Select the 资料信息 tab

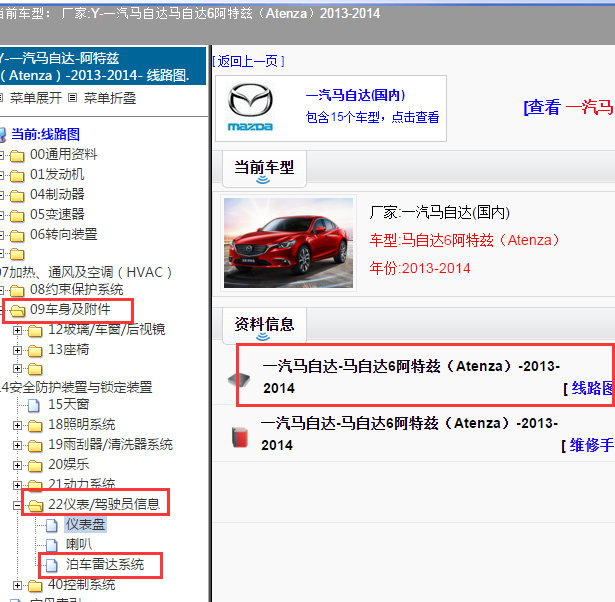point(264,326)
